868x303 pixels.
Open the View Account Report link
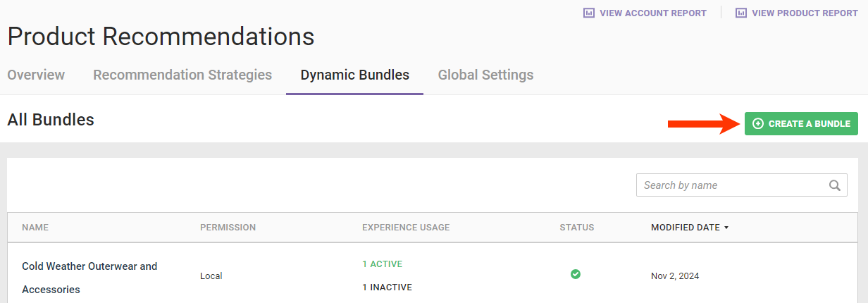coord(652,13)
